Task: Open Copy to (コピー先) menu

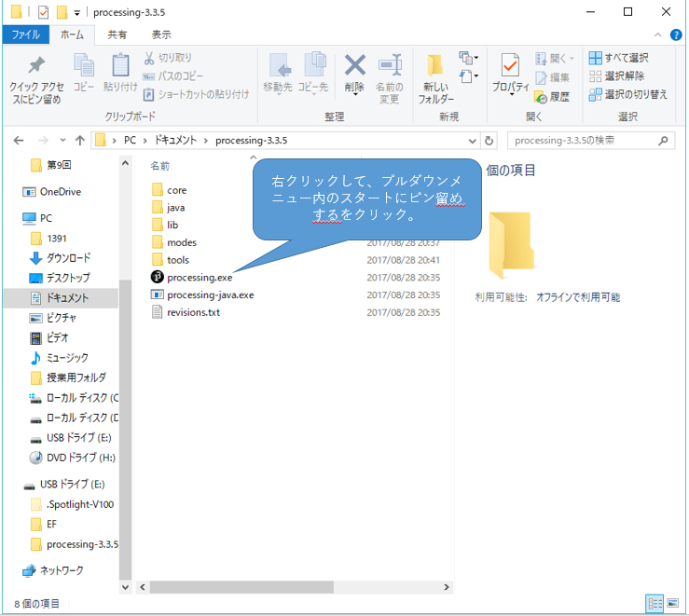Action: 313,74
